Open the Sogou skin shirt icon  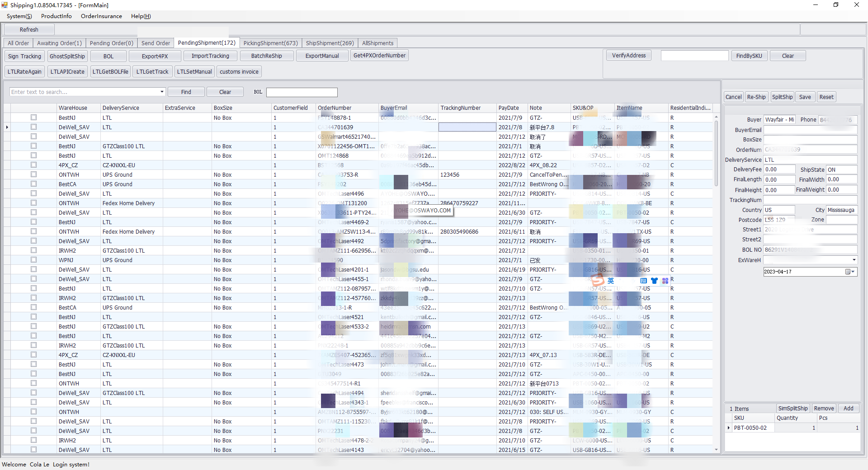click(654, 281)
